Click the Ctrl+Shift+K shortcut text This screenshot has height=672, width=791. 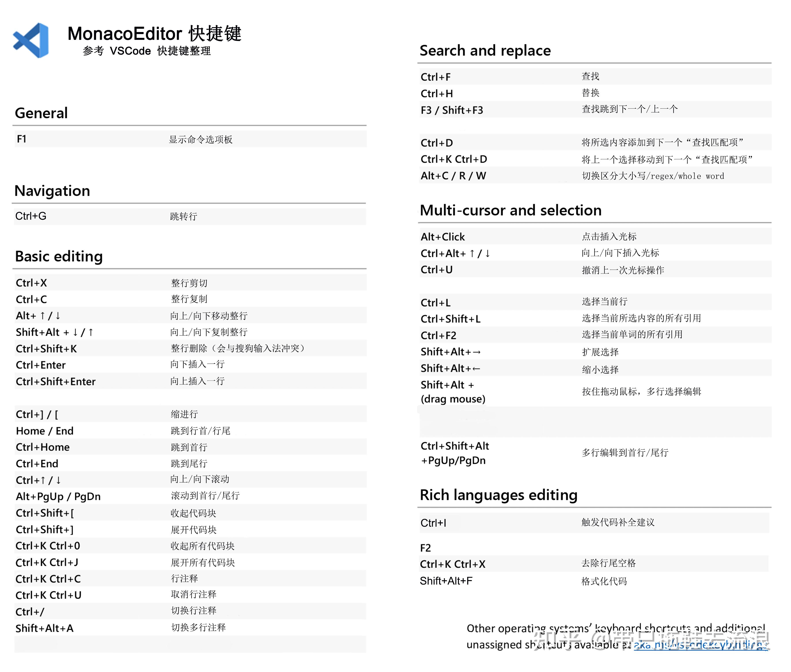[46, 349]
